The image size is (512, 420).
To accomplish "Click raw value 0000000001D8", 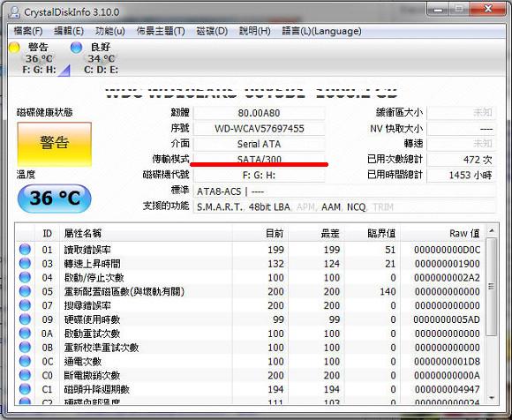I will 447,362.
